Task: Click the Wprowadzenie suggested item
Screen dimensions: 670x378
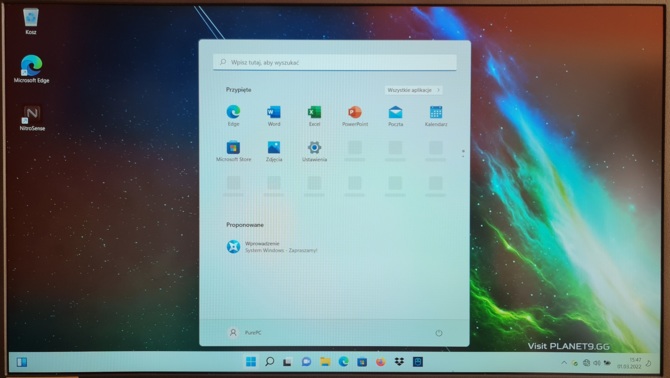Action: tap(272, 247)
